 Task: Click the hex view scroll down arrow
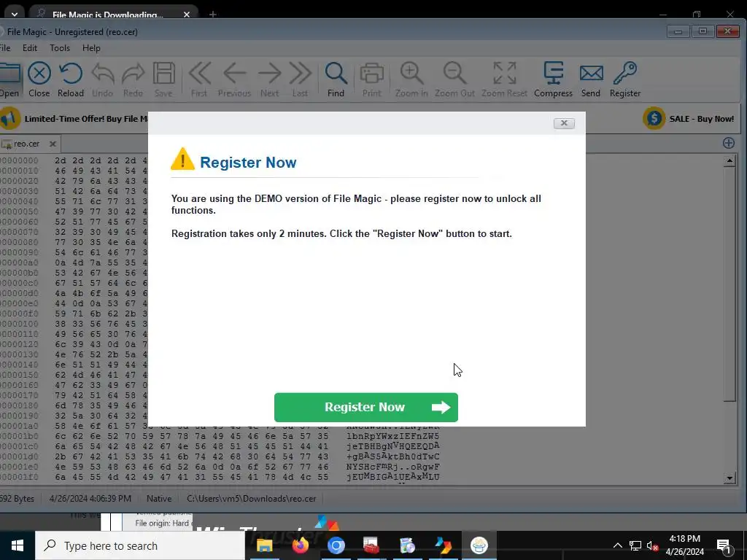point(729,478)
